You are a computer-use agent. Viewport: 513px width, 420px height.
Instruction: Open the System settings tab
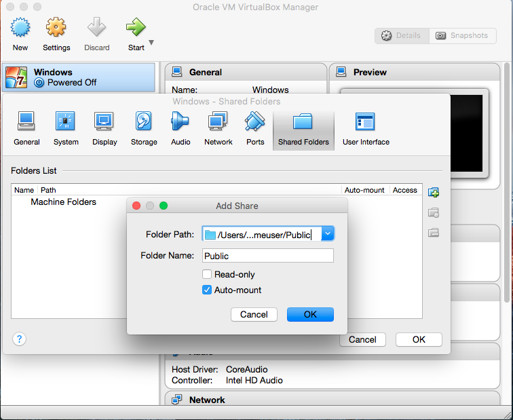coord(66,129)
